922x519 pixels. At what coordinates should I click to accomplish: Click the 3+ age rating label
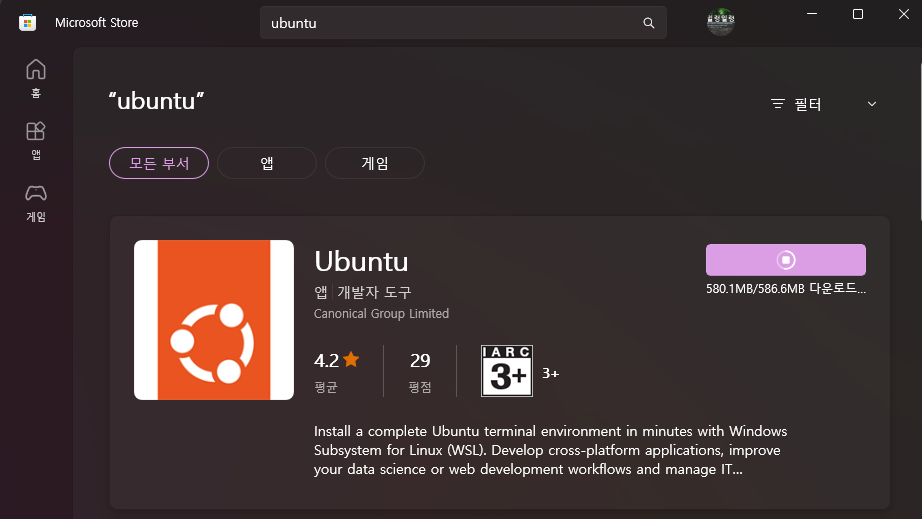click(x=550, y=373)
